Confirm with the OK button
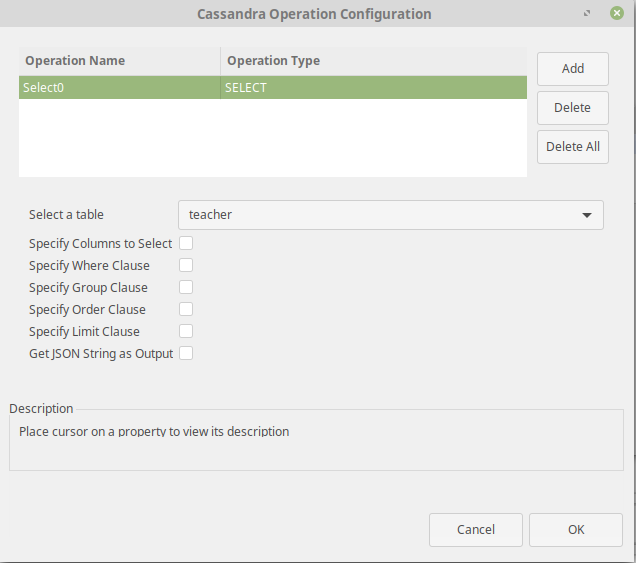Image resolution: width=636 pixels, height=563 pixels. click(576, 530)
